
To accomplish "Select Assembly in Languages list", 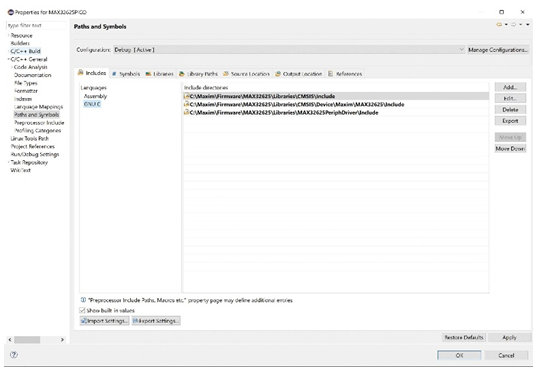I will pyautogui.click(x=96, y=96).
